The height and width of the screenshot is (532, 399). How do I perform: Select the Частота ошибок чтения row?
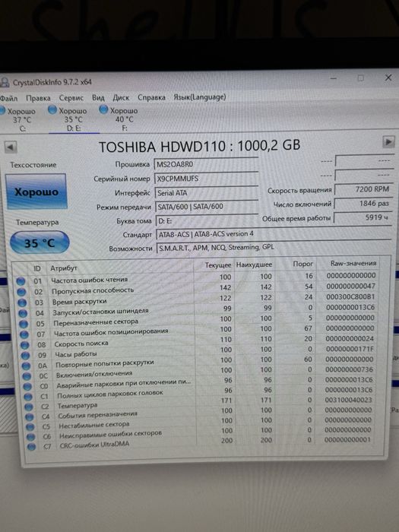197,278
